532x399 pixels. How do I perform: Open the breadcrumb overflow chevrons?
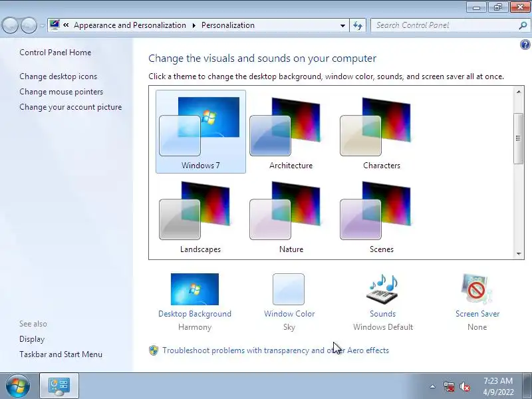pos(66,25)
